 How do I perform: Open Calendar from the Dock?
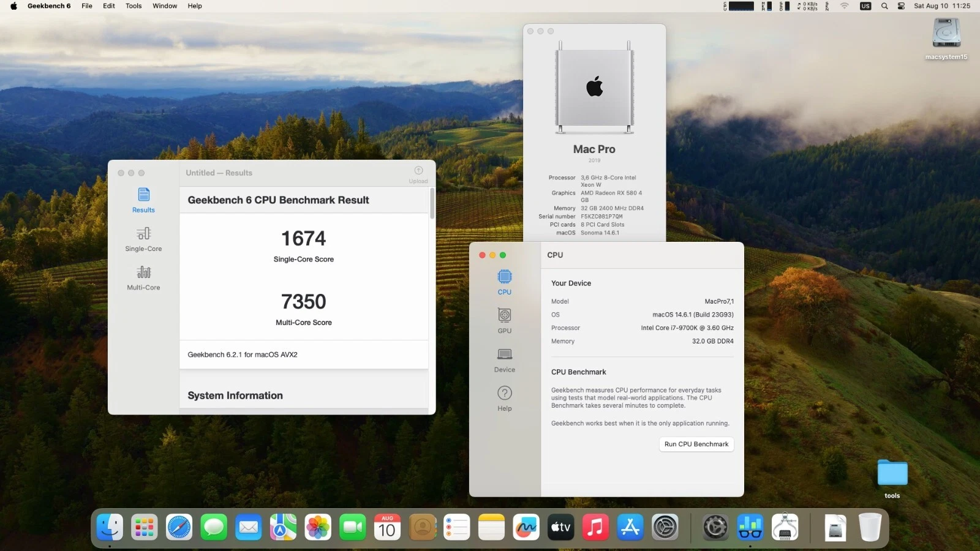pos(387,527)
